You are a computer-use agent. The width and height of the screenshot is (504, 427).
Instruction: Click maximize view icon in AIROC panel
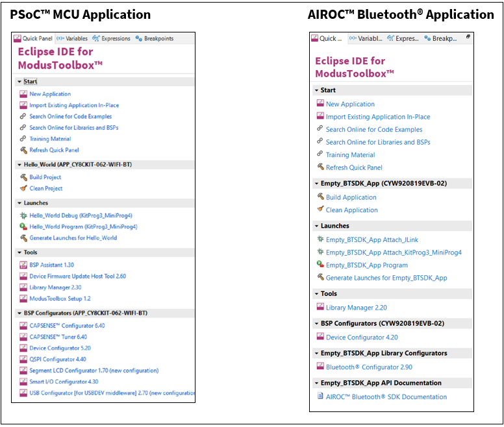click(x=468, y=36)
